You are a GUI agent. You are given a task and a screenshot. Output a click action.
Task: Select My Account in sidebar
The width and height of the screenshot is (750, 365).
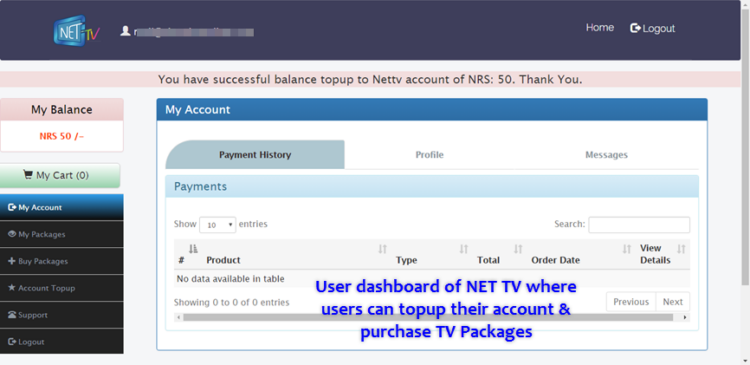coord(62,207)
